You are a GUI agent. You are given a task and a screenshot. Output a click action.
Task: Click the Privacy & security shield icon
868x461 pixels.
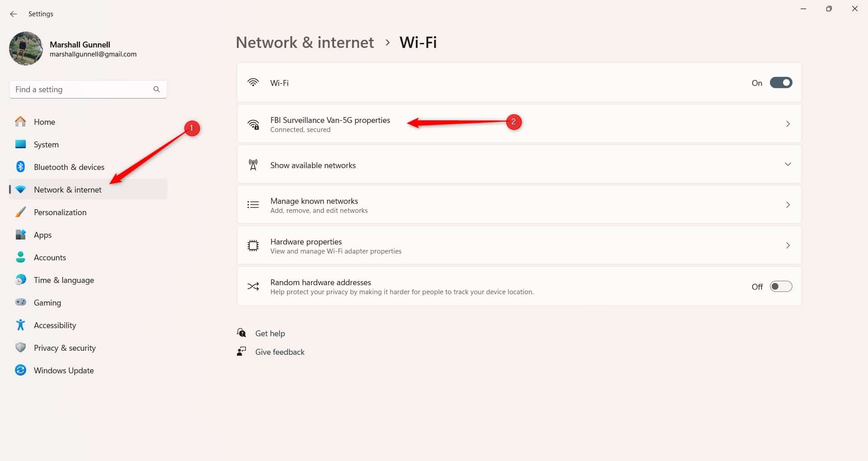click(20, 348)
